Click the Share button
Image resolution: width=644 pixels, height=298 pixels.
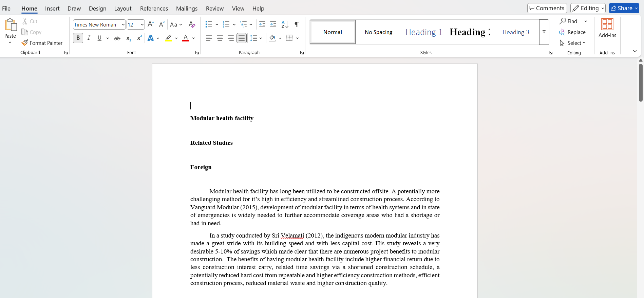[624, 8]
